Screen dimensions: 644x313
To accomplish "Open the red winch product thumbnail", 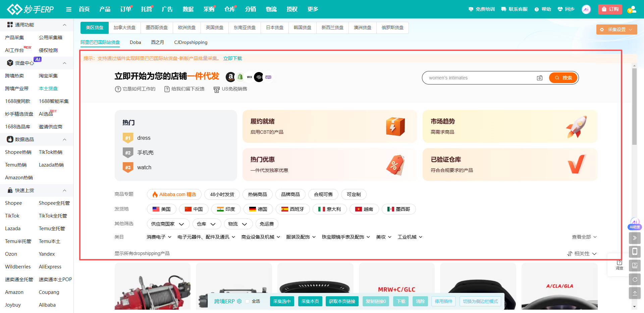I will [x=153, y=286].
